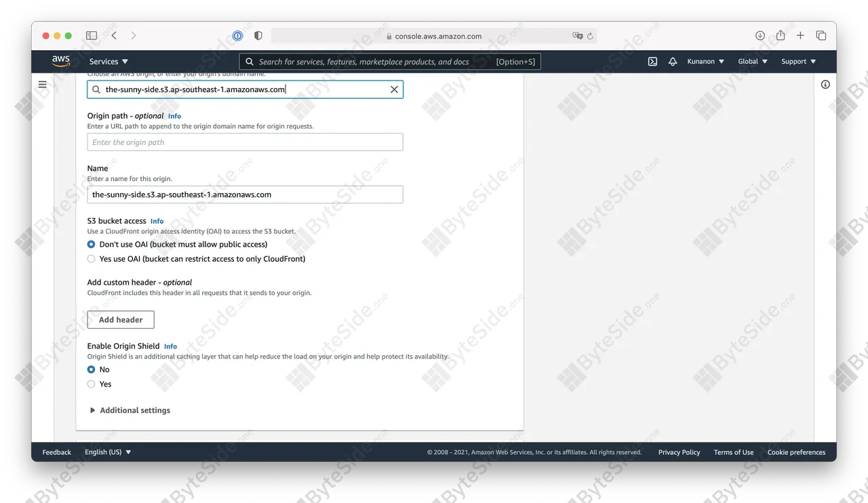Open the CloudShell terminal icon

click(x=652, y=62)
